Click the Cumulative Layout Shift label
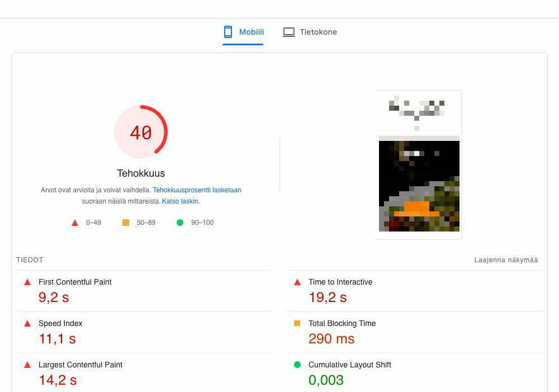Viewport: 559px width, 392px height. (350, 365)
